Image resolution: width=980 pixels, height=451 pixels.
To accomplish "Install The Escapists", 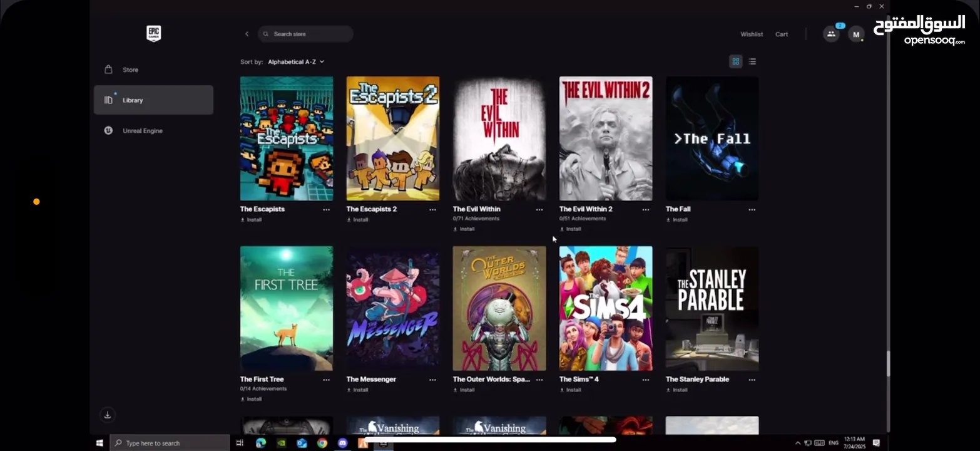I will (251, 220).
